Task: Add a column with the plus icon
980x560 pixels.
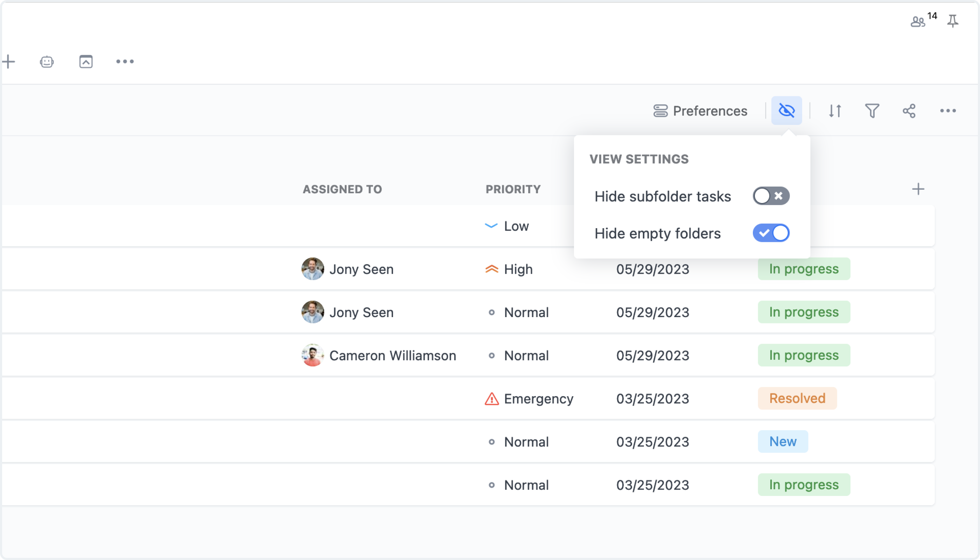Action: 918,189
